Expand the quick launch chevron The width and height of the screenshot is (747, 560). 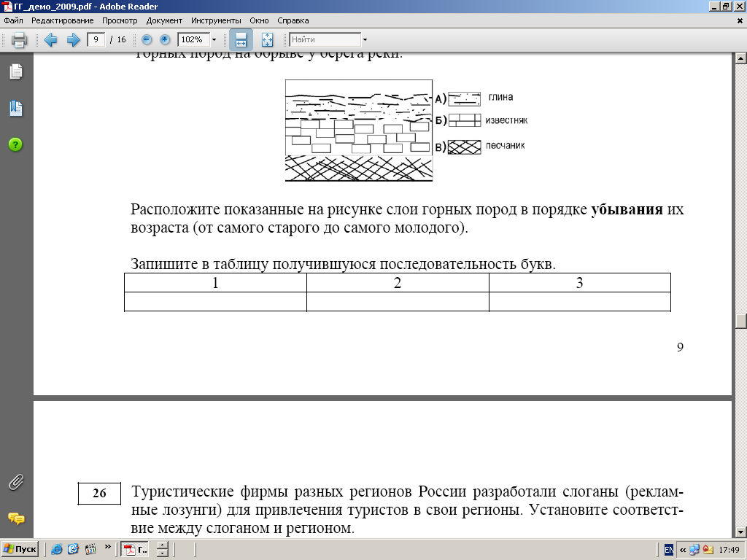pyautogui.click(x=107, y=547)
